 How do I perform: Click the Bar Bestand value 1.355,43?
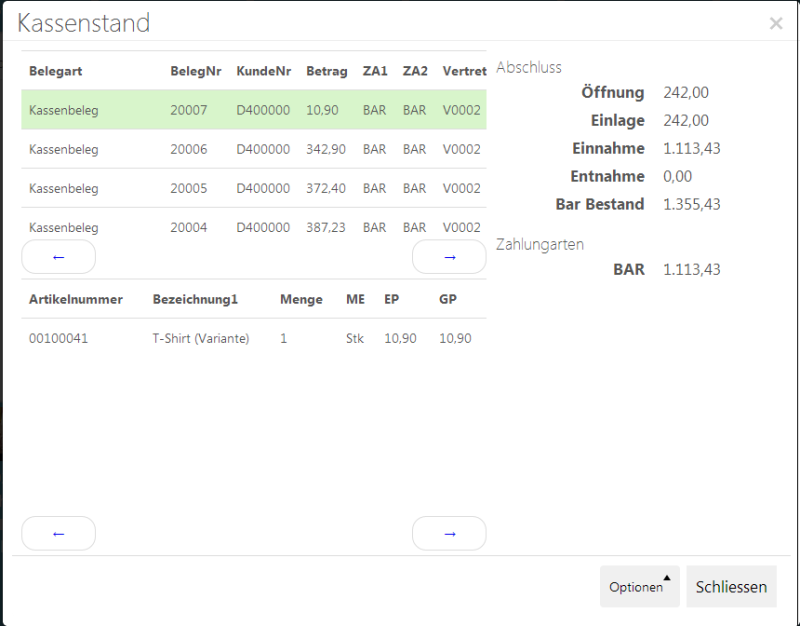(x=691, y=204)
